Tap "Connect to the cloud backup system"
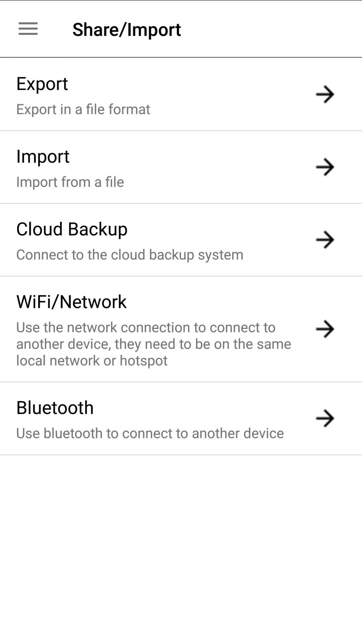This screenshot has height=644, width=362. [x=130, y=255]
